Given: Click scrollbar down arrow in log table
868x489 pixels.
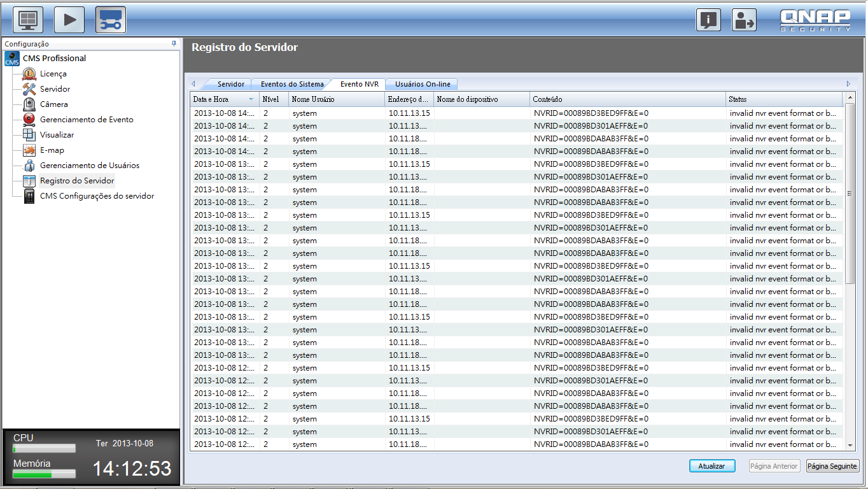Looking at the screenshot, I should click(x=850, y=445).
